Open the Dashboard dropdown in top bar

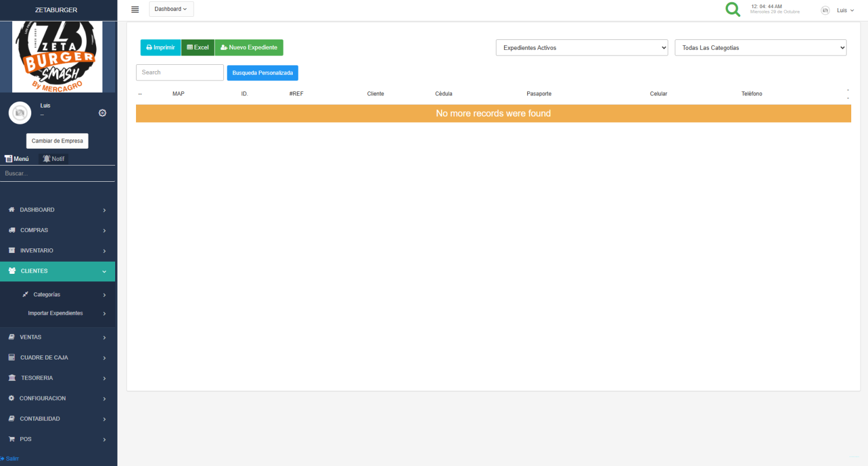click(x=171, y=9)
